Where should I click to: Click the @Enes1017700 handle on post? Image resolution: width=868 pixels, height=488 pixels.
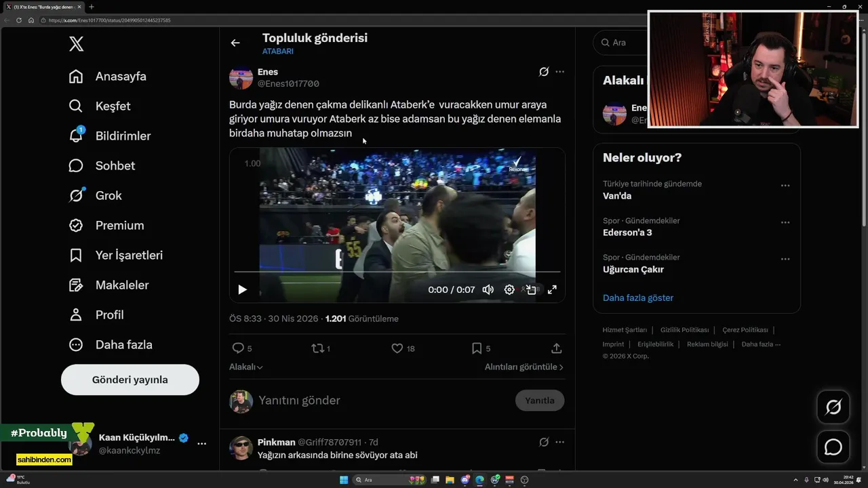click(x=288, y=84)
